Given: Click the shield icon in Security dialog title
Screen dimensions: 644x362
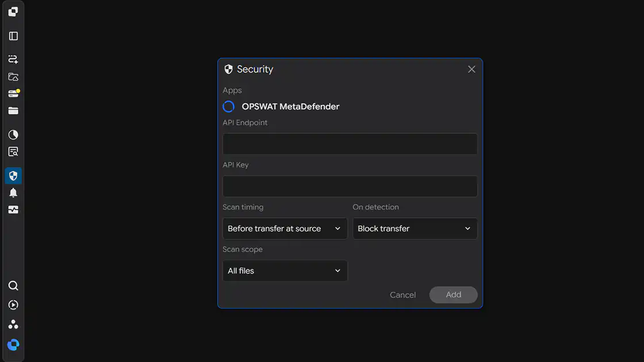Looking at the screenshot, I should 228,70.
